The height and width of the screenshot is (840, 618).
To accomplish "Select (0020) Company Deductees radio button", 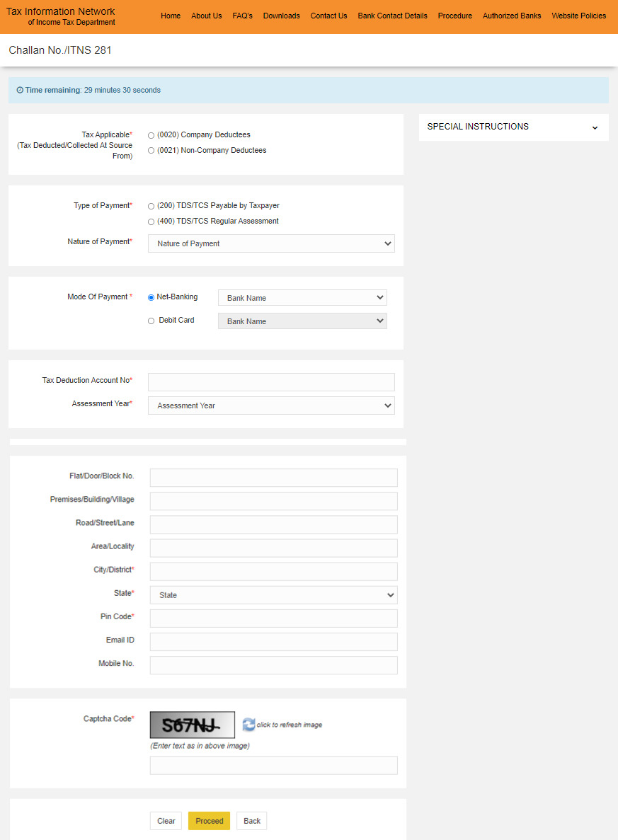I will [x=150, y=134].
